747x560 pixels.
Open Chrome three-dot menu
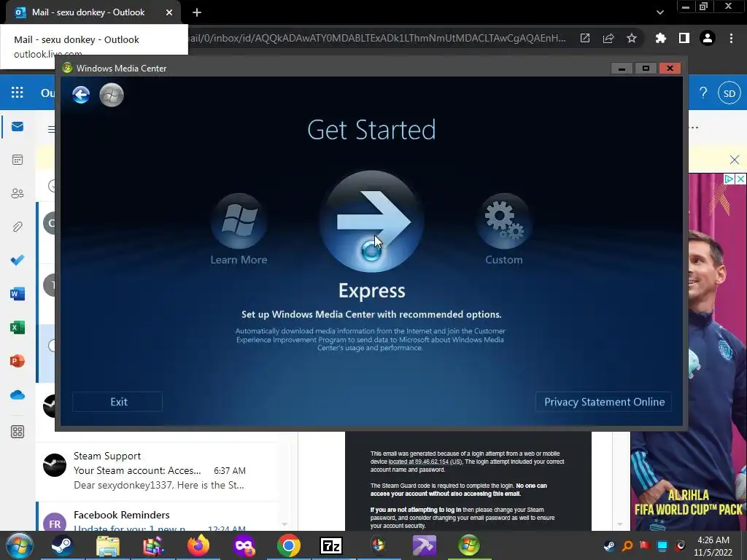731,38
